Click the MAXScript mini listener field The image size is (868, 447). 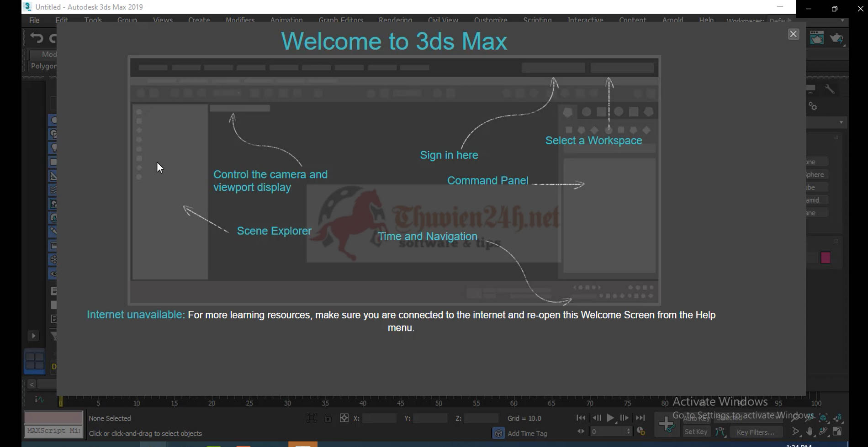tap(53, 431)
